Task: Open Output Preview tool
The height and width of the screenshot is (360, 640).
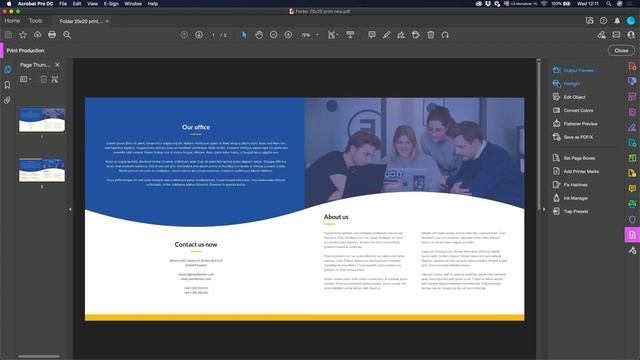Action: 573,70
